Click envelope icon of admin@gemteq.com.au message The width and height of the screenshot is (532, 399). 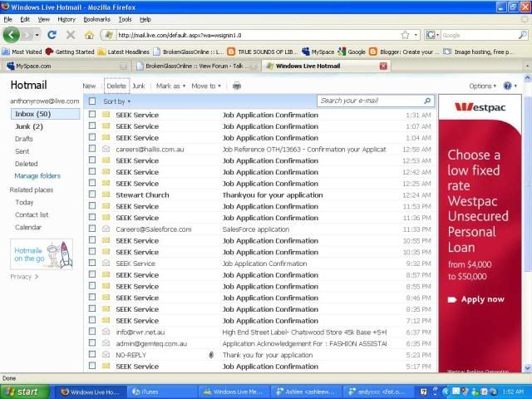coord(106,343)
